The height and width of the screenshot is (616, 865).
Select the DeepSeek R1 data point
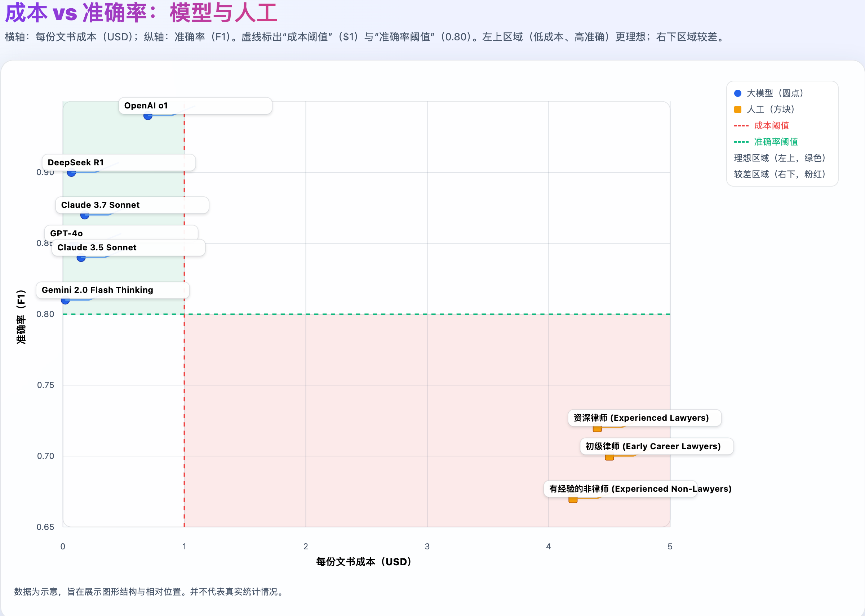(x=72, y=173)
